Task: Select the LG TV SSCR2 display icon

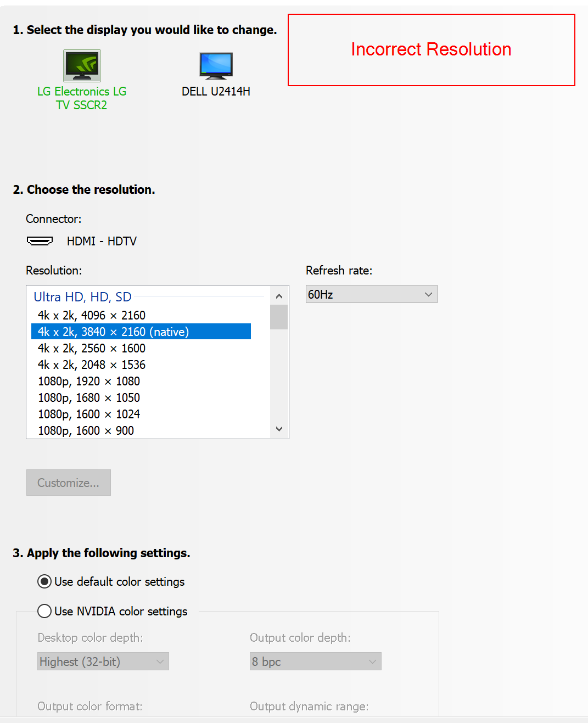Action: (81, 65)
